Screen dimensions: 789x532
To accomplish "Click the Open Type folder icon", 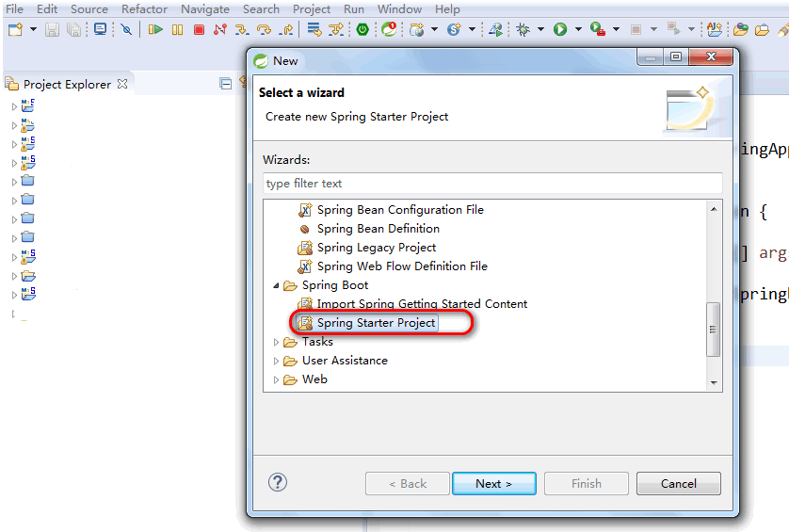I will pos(741,30).
